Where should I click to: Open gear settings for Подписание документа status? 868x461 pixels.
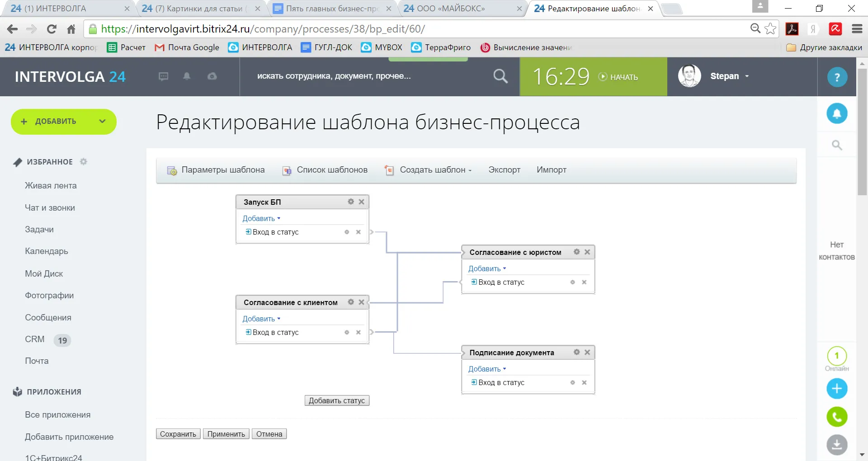tap(576, 352)
